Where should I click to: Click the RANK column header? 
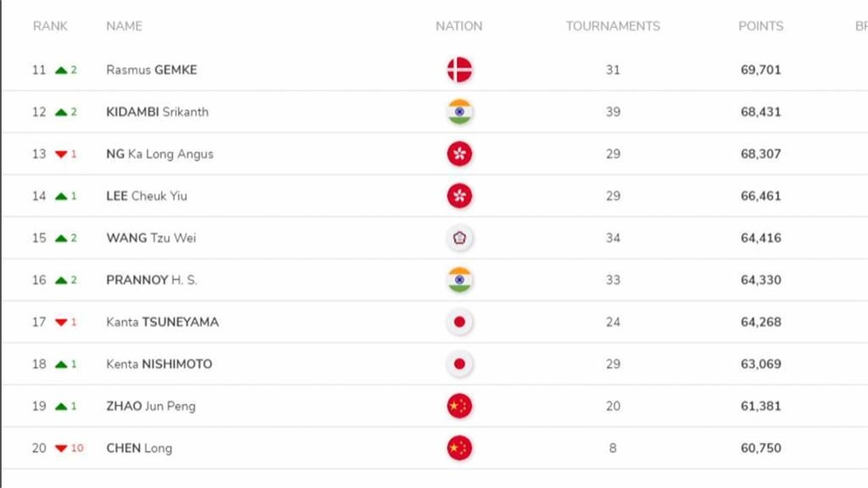51,26
